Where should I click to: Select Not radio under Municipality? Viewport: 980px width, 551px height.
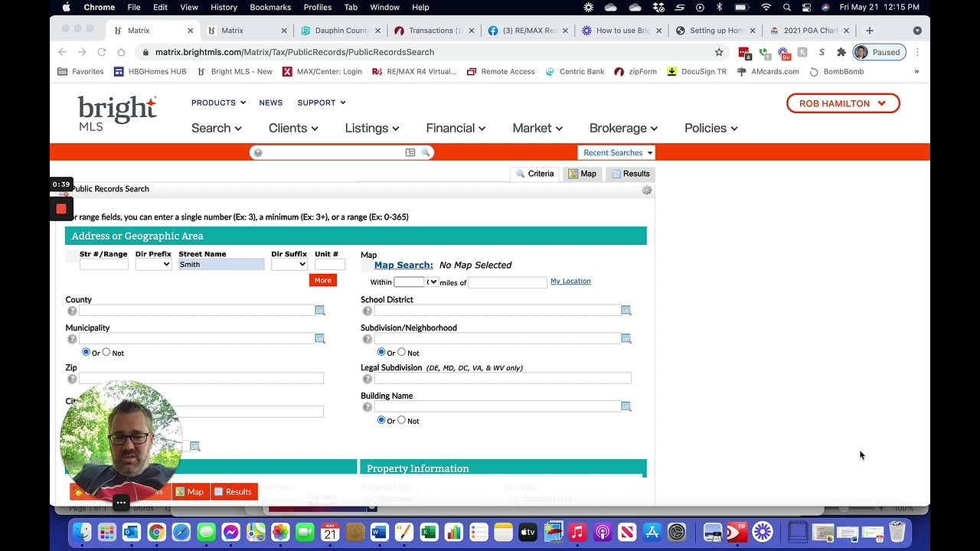(106, 352)
